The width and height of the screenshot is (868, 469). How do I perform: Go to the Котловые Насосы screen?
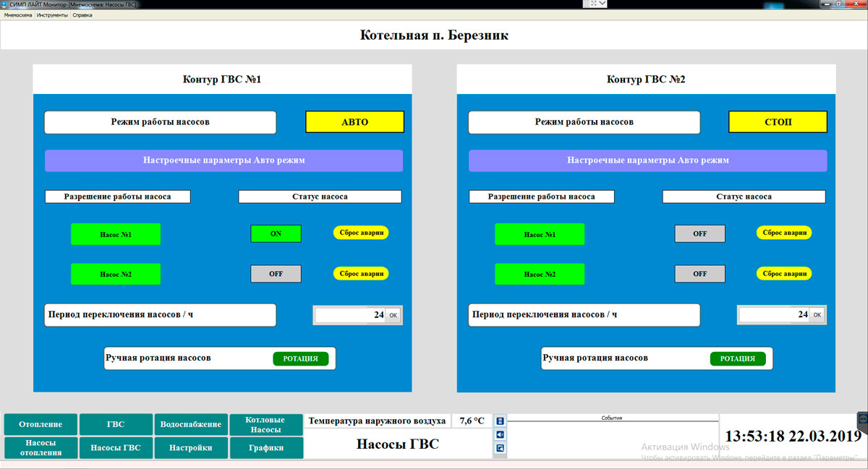point(265,425)
